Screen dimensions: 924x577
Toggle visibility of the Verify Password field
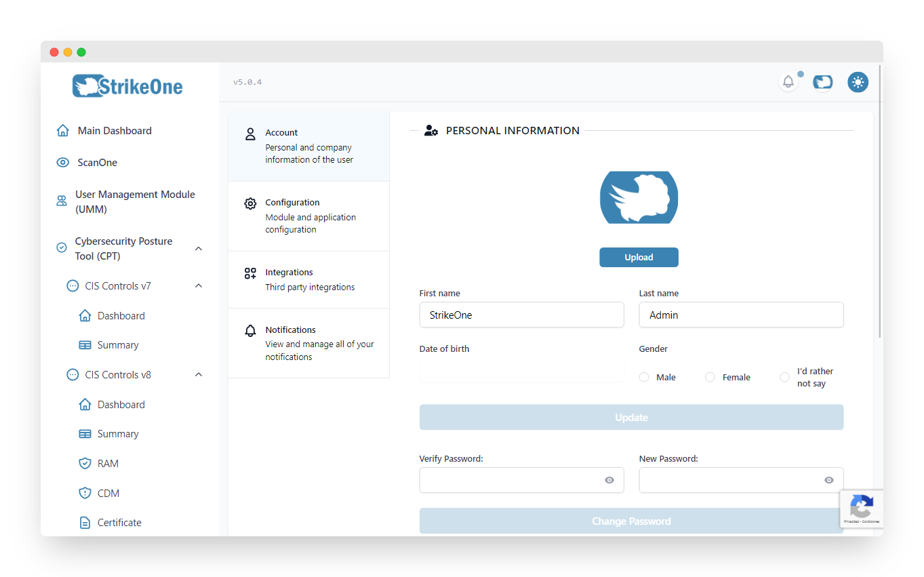pyautogui.click(x=609, y=480)
